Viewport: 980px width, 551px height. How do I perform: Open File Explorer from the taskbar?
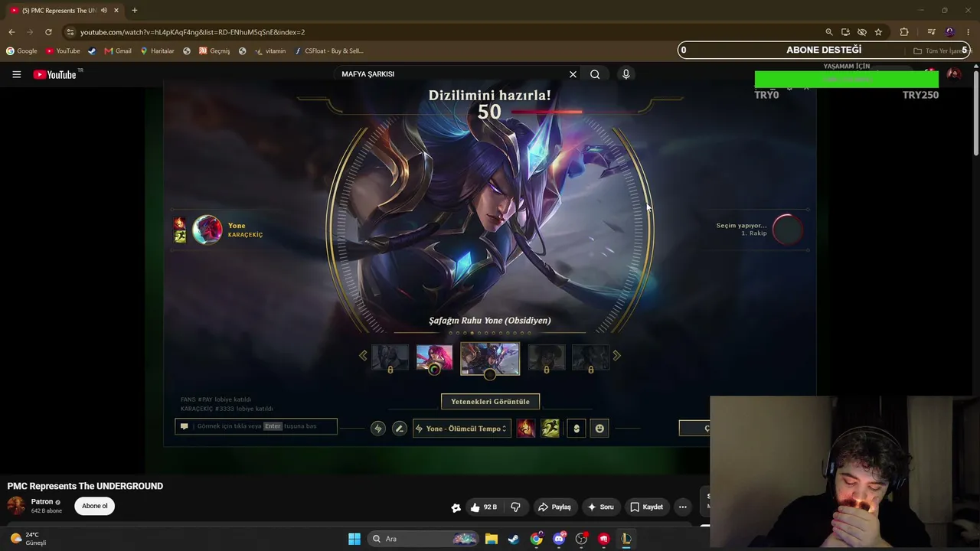pyautogui.click(x=492, y=539)
